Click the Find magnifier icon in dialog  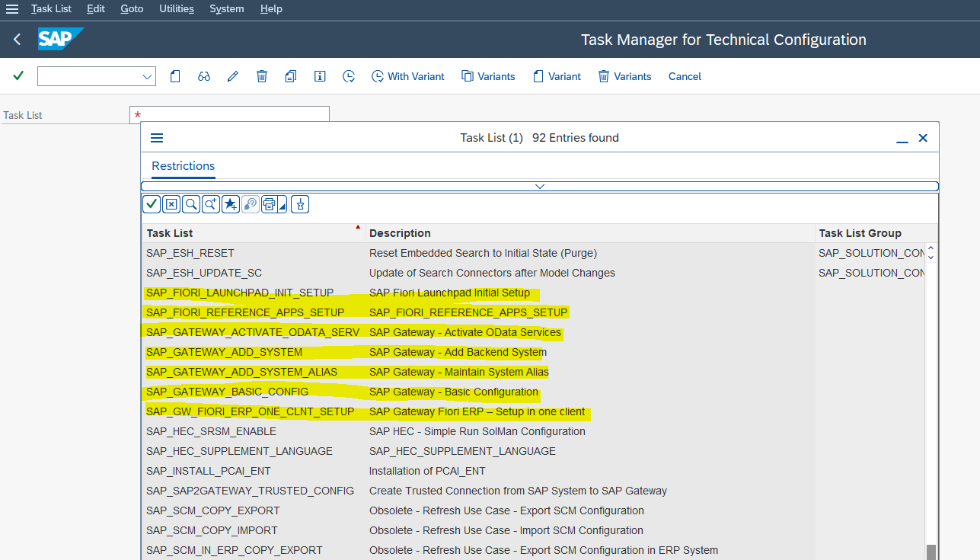(191, 204)
